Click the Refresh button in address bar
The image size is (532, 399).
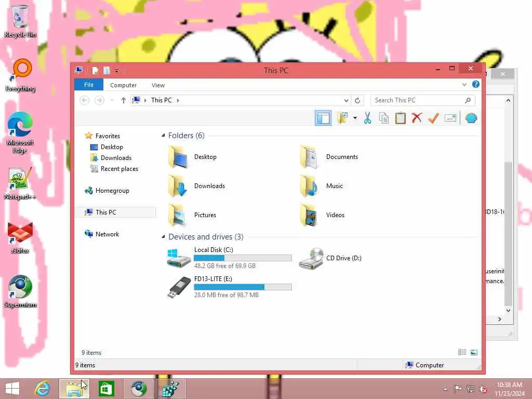click(357, 100)
